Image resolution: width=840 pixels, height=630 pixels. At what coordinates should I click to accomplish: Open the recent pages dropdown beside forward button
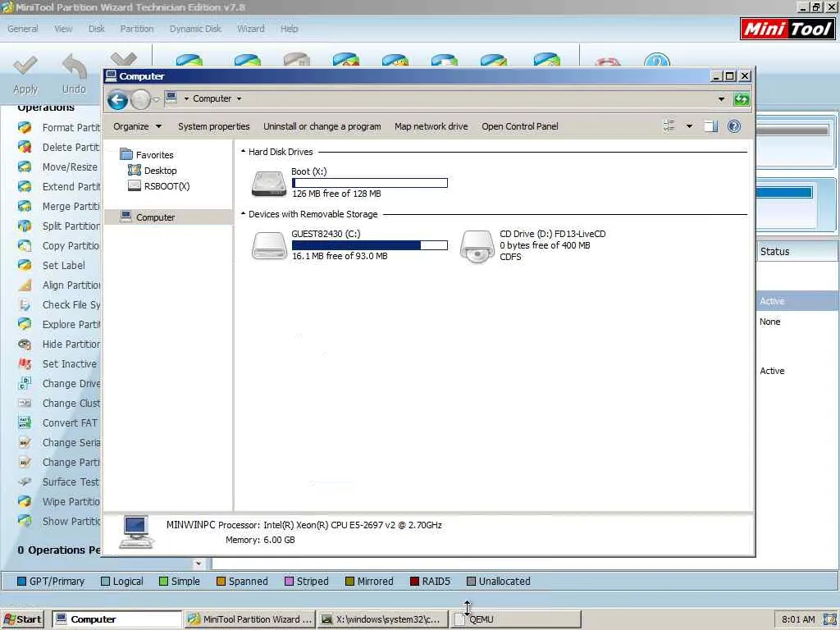point(157,99)
